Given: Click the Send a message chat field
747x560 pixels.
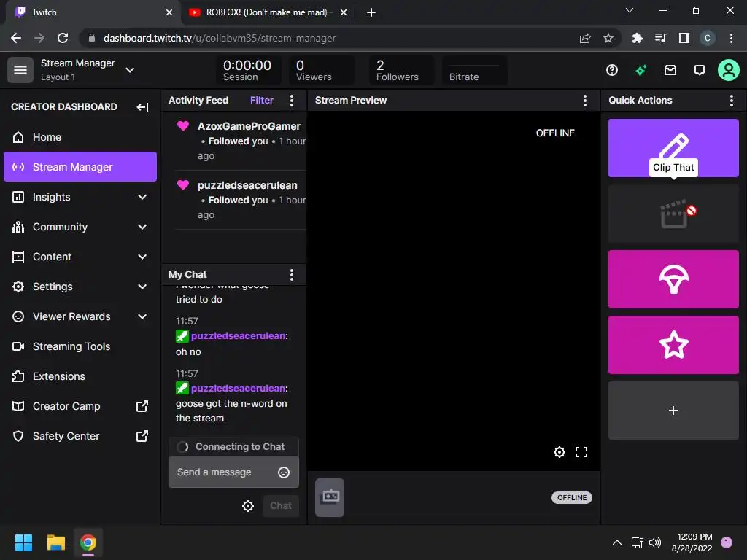Looking at the screenshot, I should pyautogui.click(x=233, y=472).
